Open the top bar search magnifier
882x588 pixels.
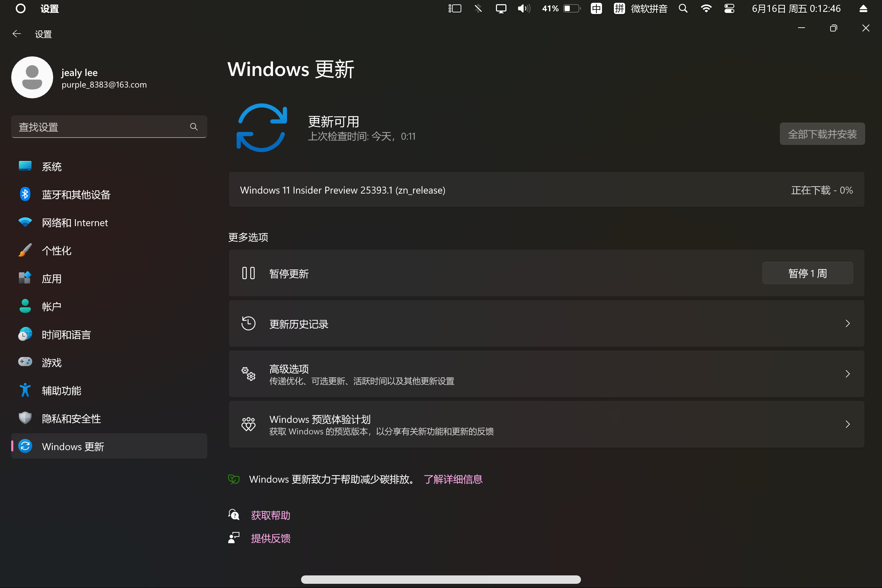coord(683,9)
